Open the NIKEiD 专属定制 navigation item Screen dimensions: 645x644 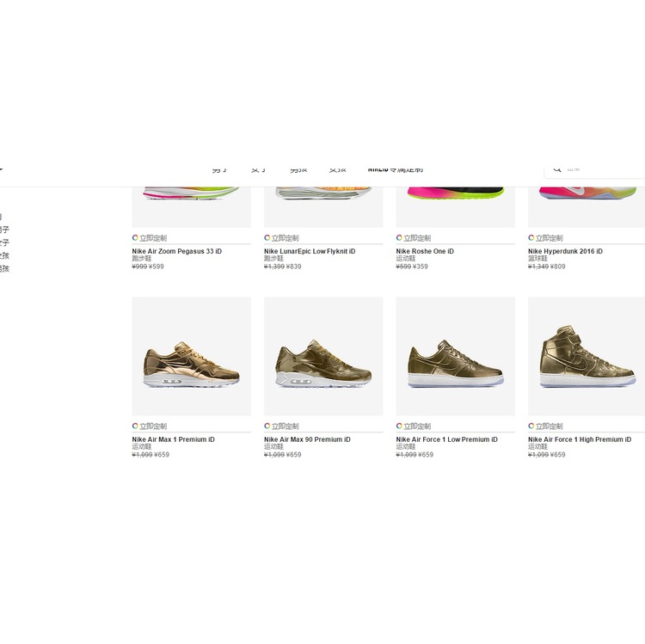396,169
